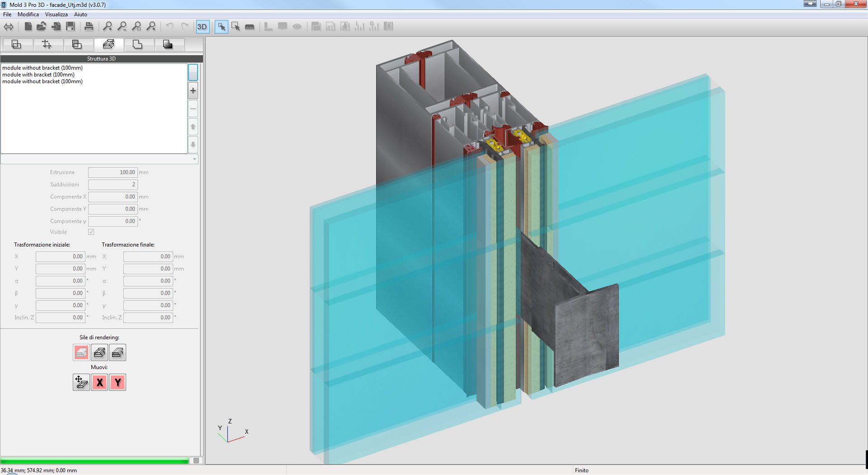This screenshot has width=868, height=475.
Task: Toggle the Visibile checkbox
Action: [x=91, y=232]
